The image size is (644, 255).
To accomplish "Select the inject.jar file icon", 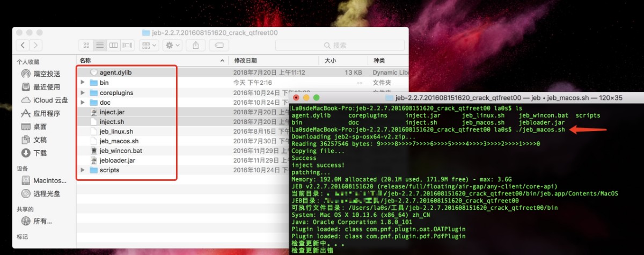I will (x=93, y=112).
